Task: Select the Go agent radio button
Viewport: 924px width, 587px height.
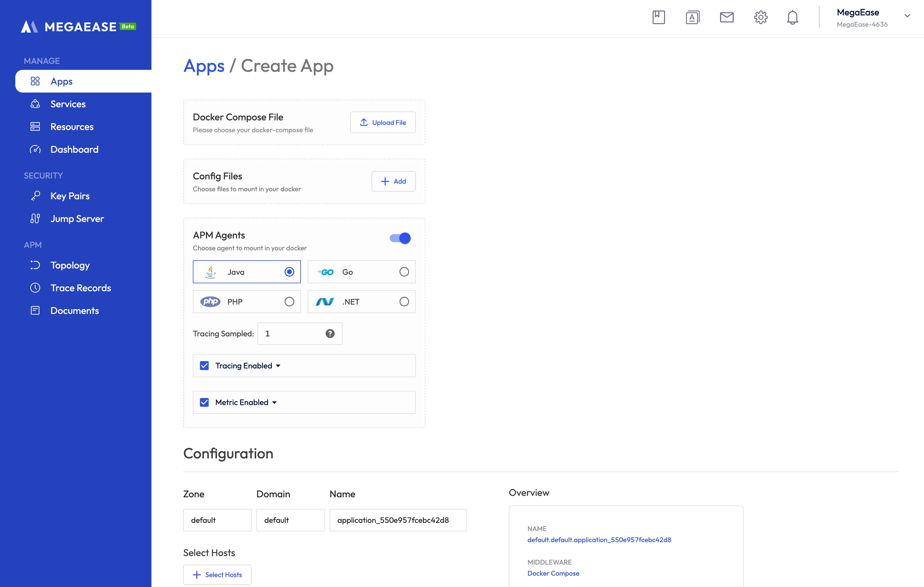Action: (x=404, y=272)
